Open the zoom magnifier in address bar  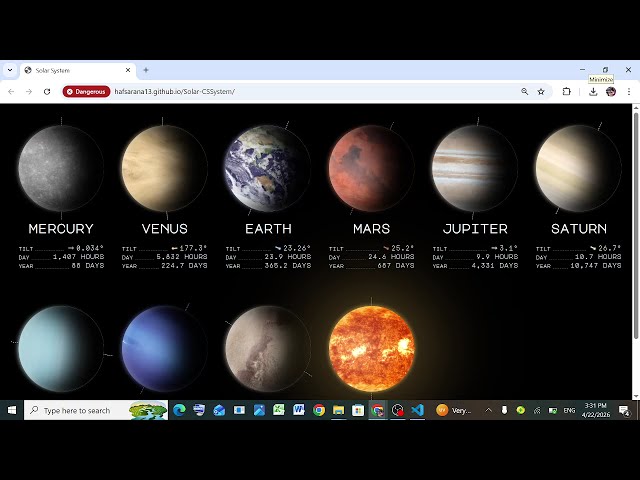[x=524, y=91]
